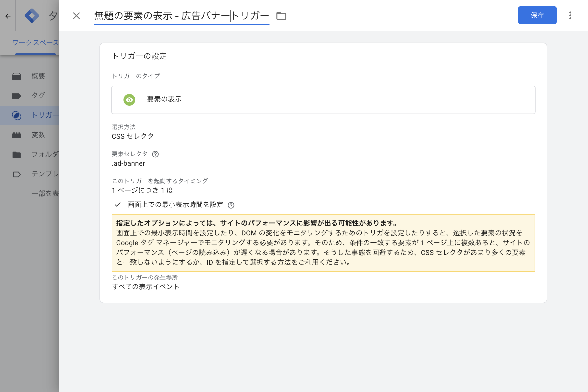Screen dimensions: 588x392
Task: Open フォルダ in the sidebar
Action: (45, 154)
